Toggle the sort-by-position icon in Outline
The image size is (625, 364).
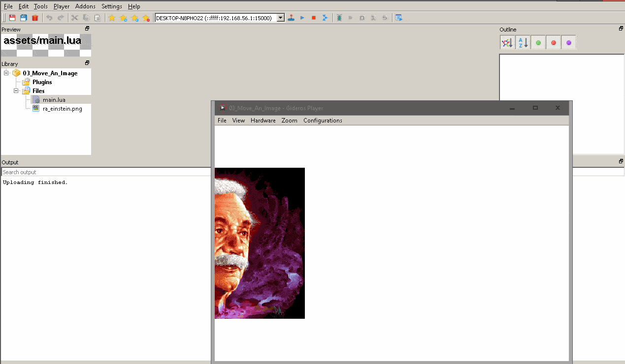click(507, 42)
